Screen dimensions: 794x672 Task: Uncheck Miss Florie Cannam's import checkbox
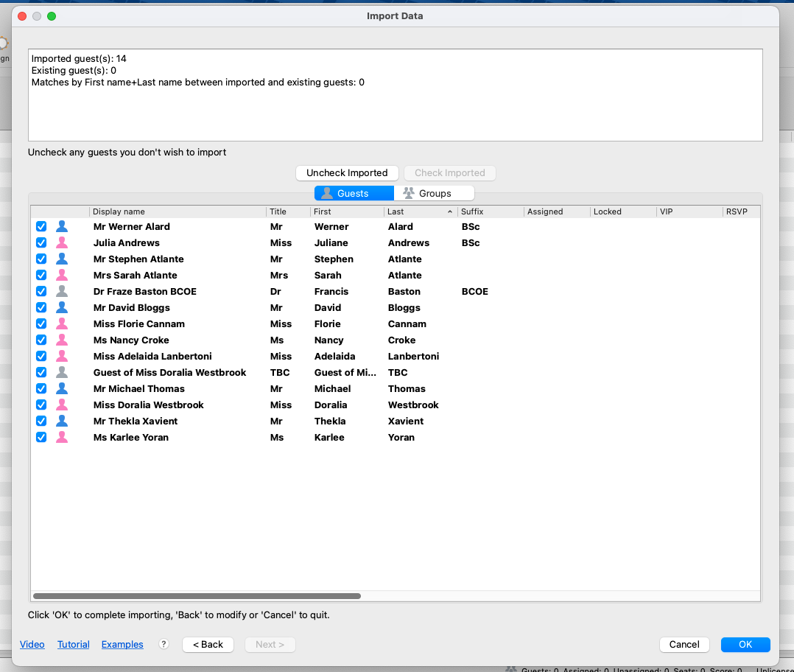point(41,324)
